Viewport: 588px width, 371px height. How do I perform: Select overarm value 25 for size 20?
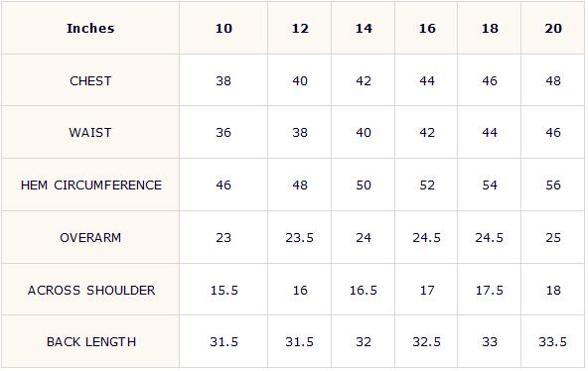pyautogui.click(x=553, y=238)
